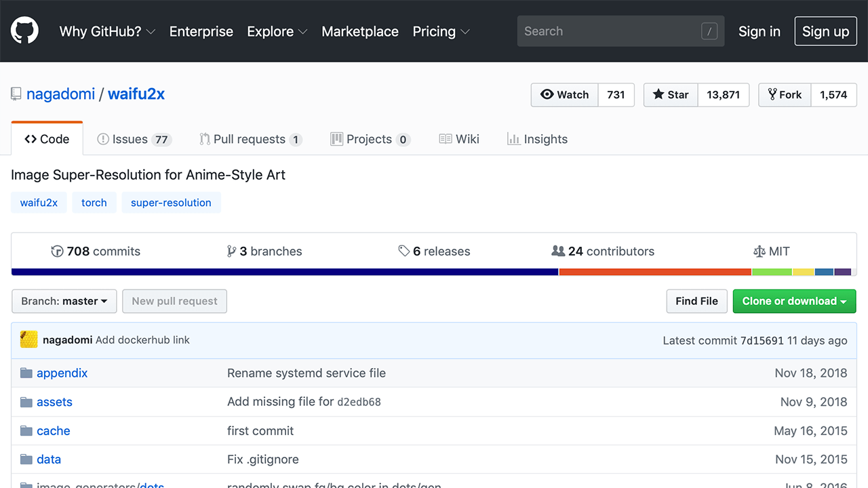This screenshot has height=488, width=868.
Task: Click the branches git icon
Action: pos(231,251)
